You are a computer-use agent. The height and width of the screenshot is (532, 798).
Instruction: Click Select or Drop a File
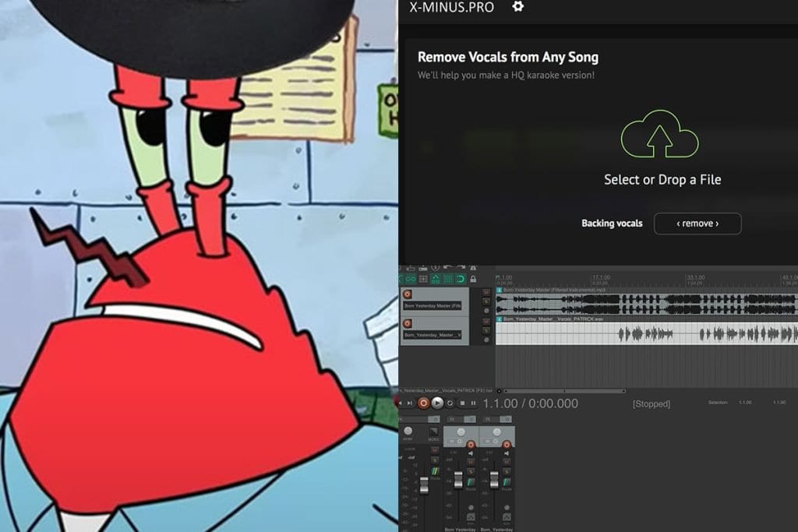click(x=662, y=179)
